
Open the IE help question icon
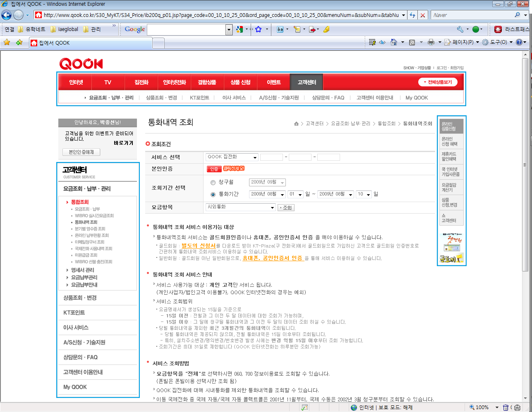point(519,42)
